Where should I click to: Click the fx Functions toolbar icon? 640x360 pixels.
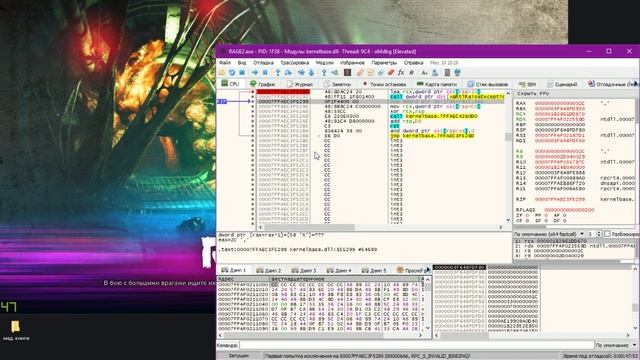[401, 73]
